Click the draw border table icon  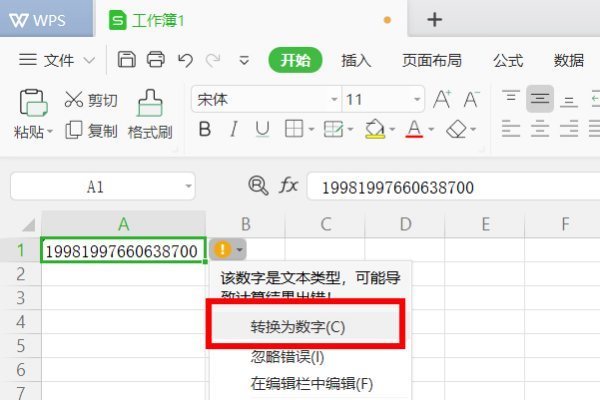pyautogui.click(x=333, y=129)
